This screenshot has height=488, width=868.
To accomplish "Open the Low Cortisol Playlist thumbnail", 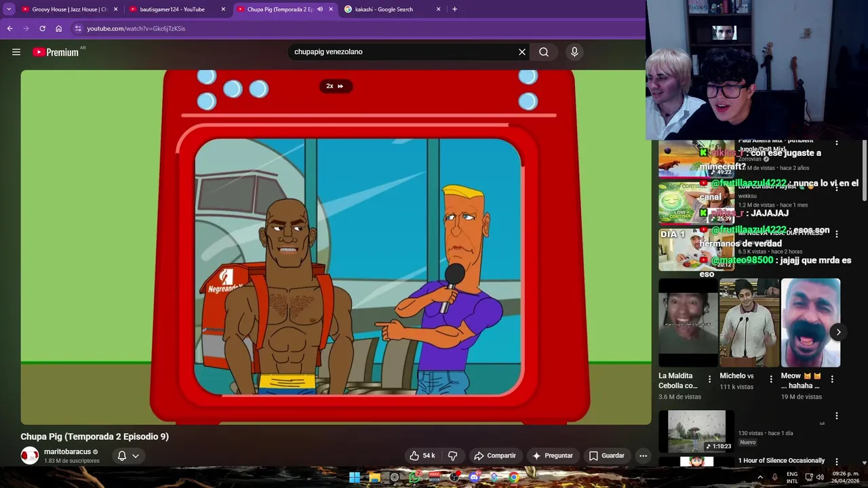I will tap(696, 203).
